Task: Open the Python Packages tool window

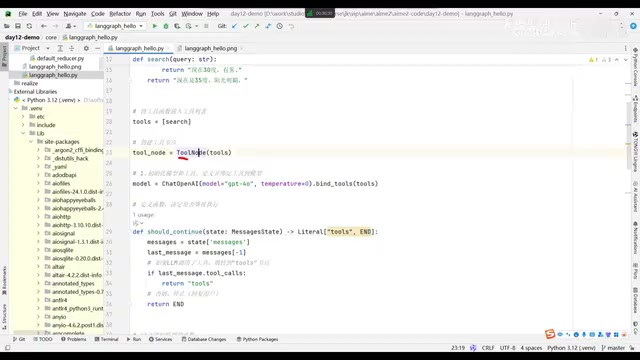Action: pos(258,339)
